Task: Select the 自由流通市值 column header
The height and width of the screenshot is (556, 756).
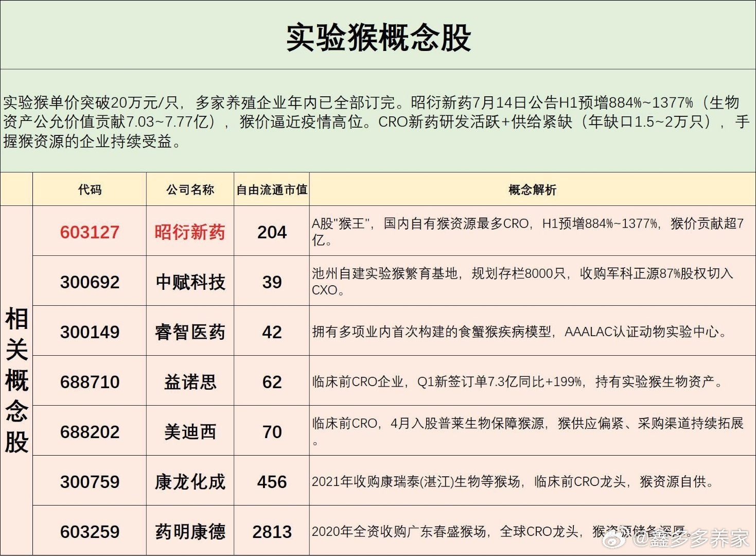Action: point(272,189)
